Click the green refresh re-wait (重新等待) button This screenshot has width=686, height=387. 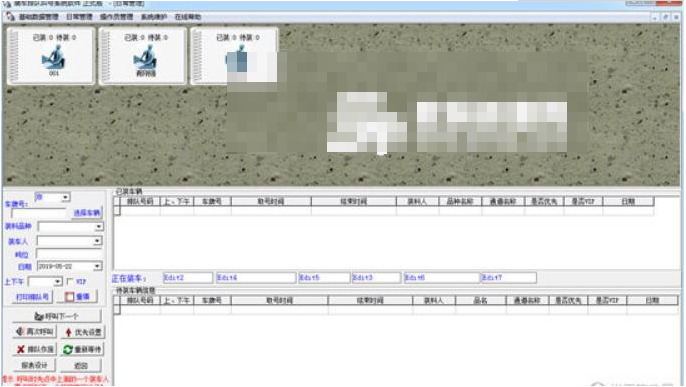(82, 349)
